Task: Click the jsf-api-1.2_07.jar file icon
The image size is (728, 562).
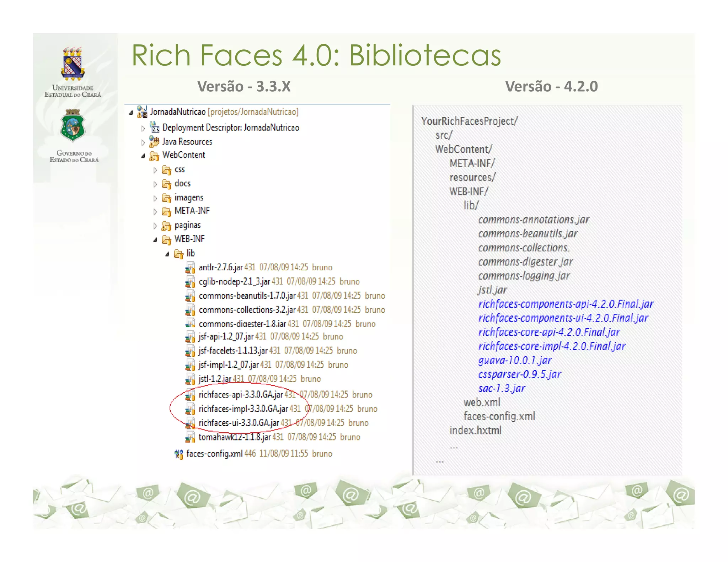Action: click(x=190, y=337)
